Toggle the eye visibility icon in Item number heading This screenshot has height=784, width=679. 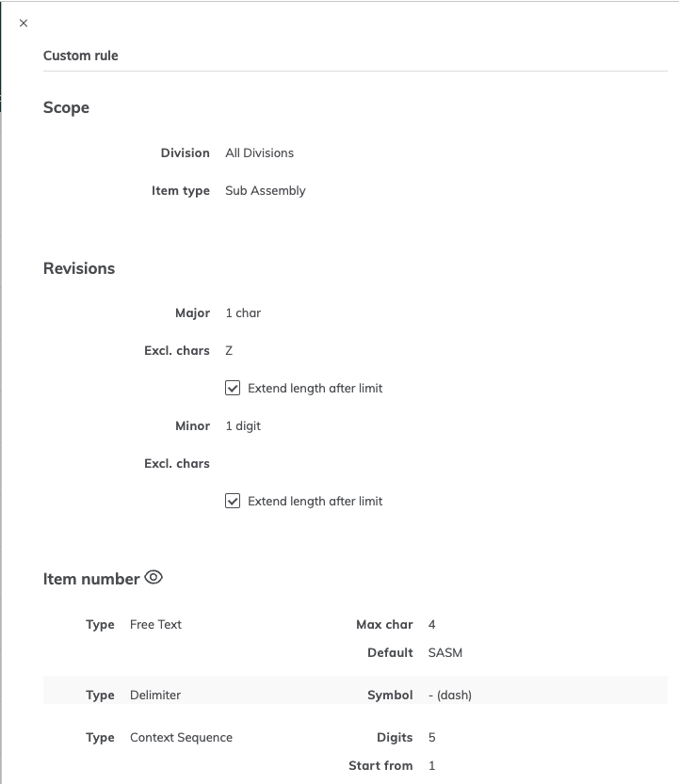[x=153, y=578]
